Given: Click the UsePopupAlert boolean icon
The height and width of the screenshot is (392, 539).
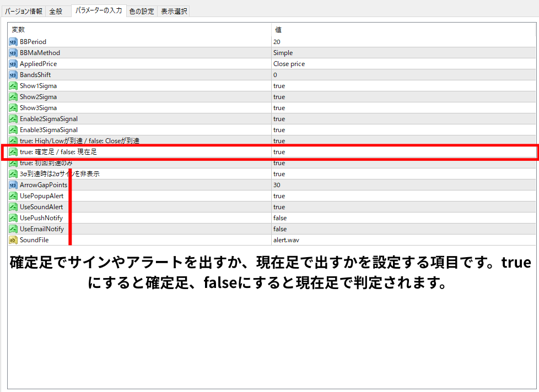Looking at the screenshot, I should (x=13, y=196).
